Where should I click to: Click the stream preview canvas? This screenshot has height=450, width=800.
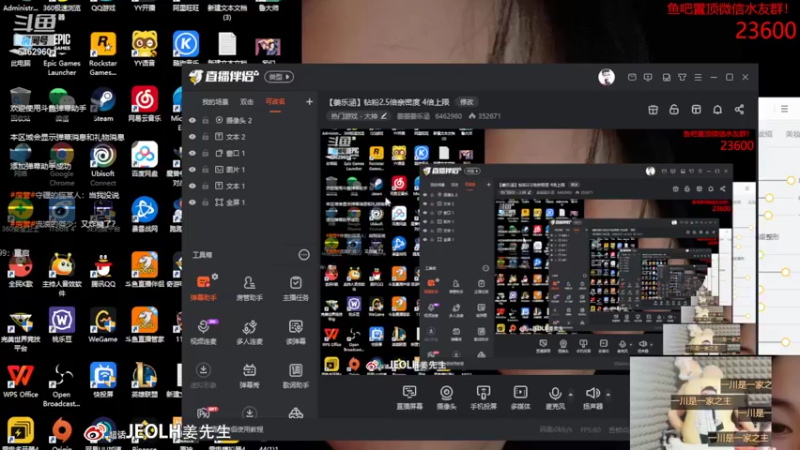[x=537, y=252]
